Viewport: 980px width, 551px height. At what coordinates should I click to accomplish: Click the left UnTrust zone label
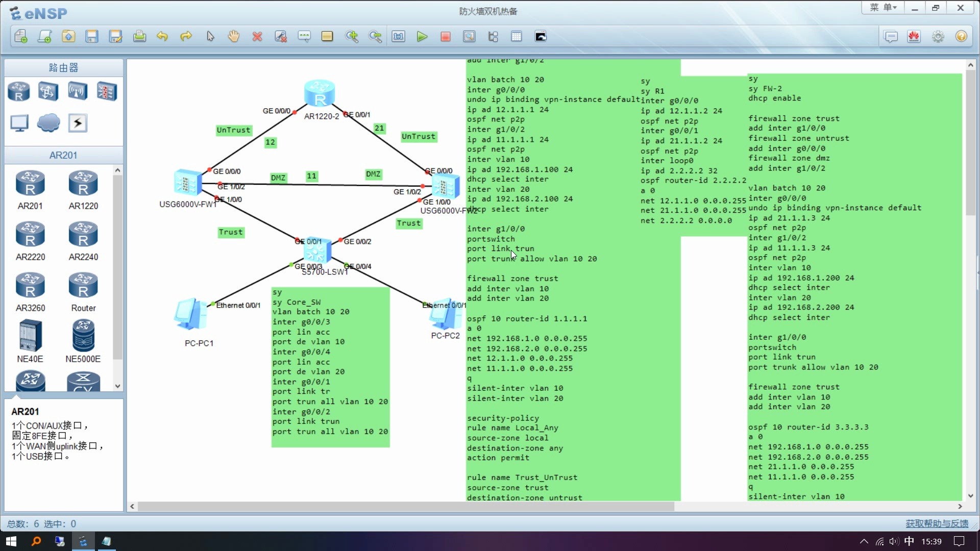click(233, 130)
